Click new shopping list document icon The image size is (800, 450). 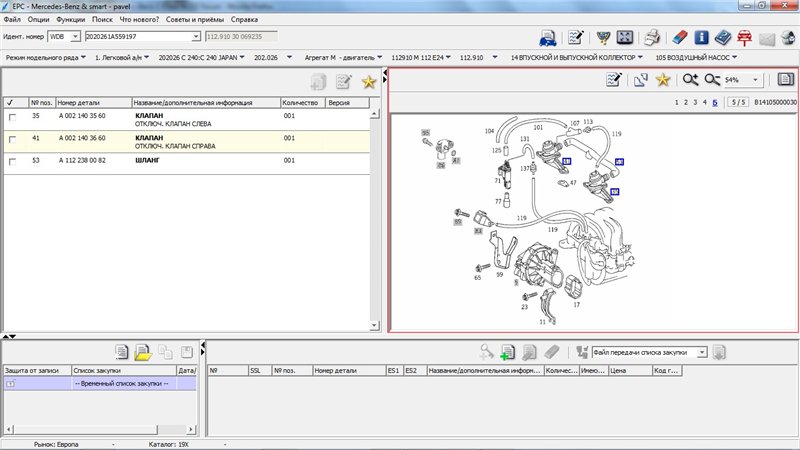(x=121, y=352)
